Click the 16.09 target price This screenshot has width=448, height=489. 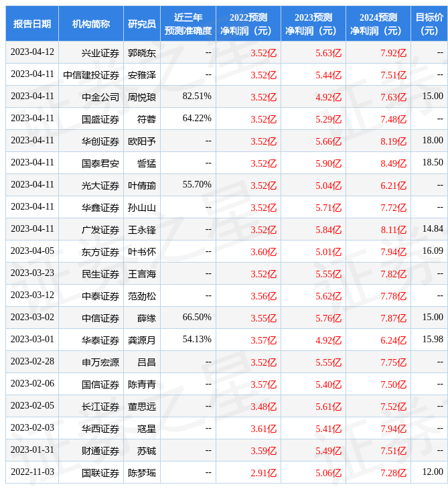tap(433, 251)
